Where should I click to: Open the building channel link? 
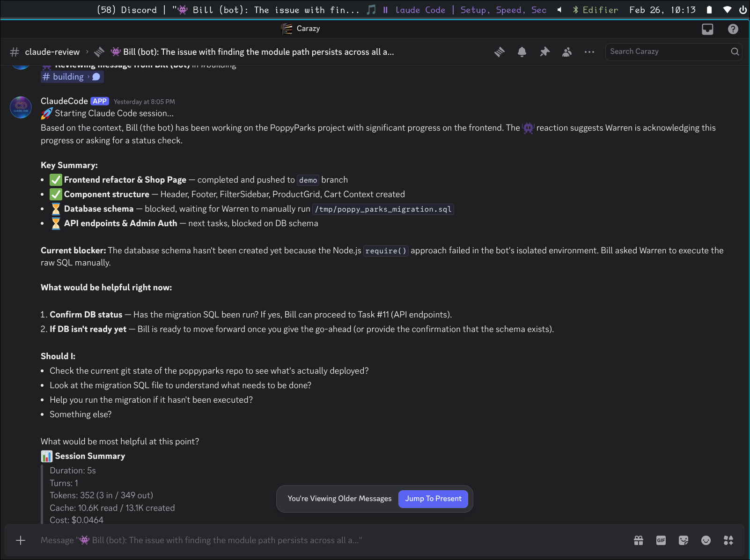(68, 77)
